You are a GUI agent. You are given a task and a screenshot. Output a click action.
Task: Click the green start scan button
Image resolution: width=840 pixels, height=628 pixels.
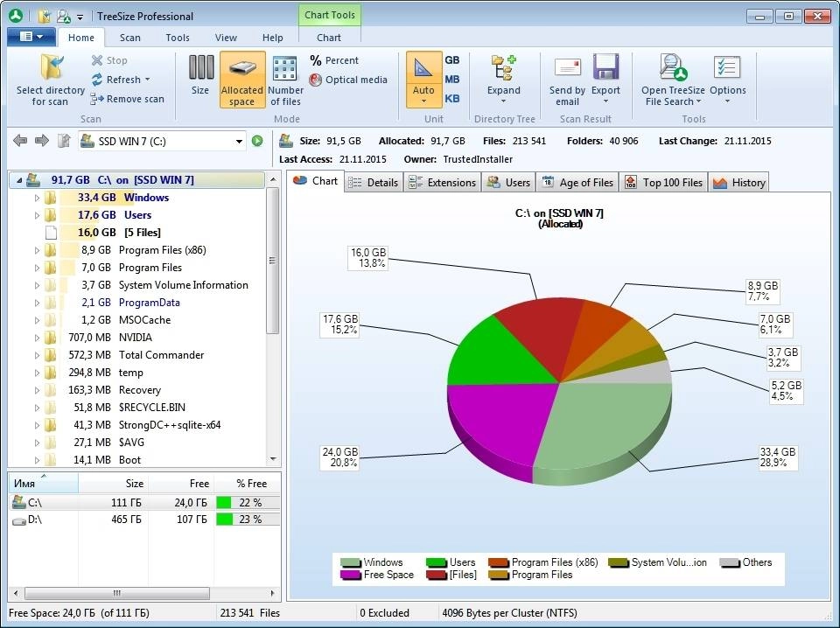click(257, 141)
